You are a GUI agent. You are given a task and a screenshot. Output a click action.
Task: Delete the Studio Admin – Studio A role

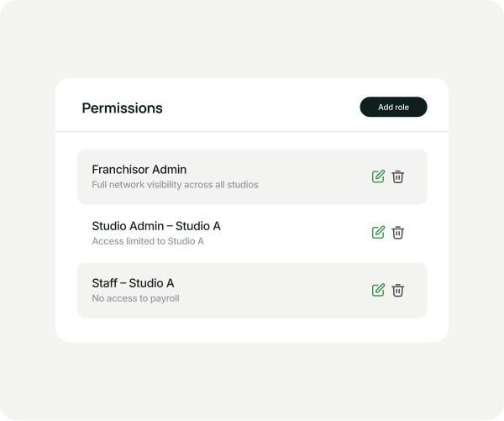pos(398,233)
